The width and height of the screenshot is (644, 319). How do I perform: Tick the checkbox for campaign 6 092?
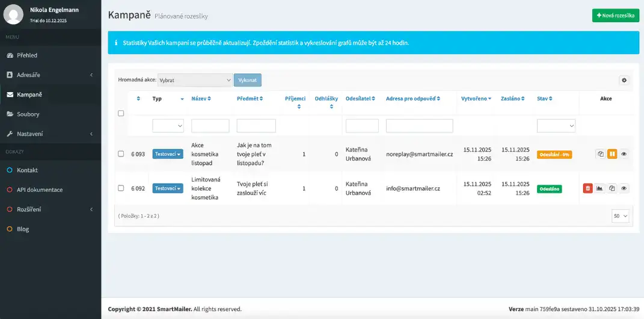121,188
